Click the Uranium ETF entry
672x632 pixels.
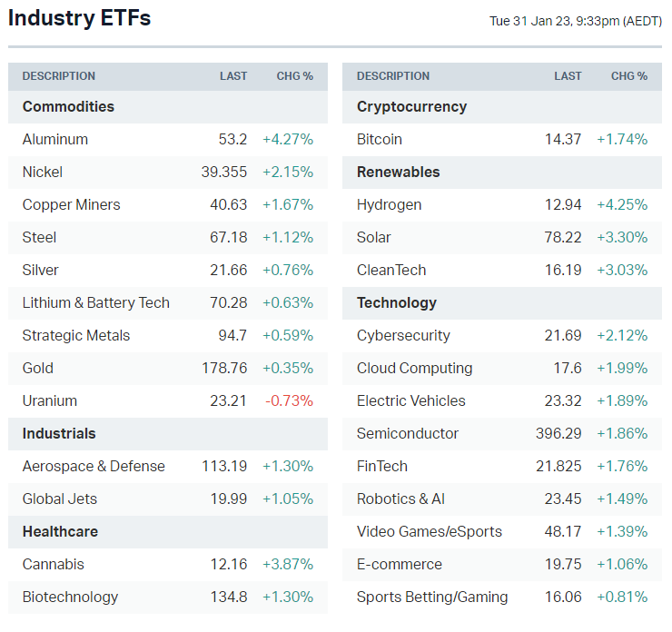point(49,400)
